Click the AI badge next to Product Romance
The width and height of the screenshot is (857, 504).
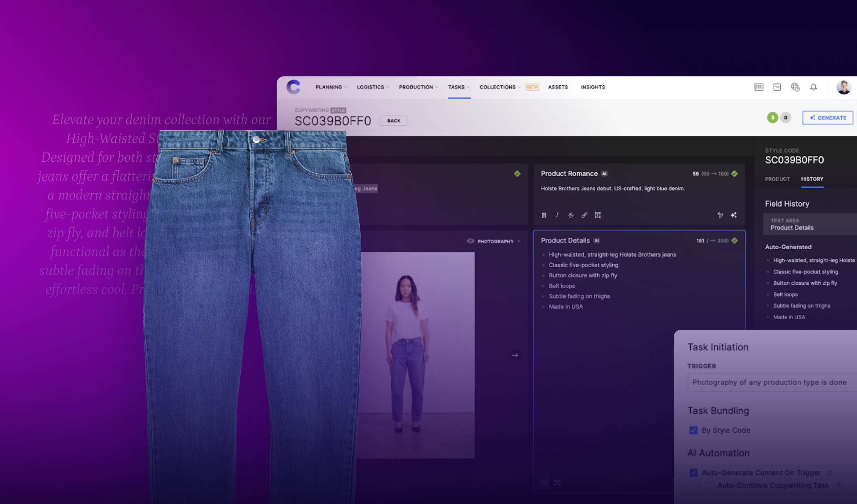[x=604, y=174]
